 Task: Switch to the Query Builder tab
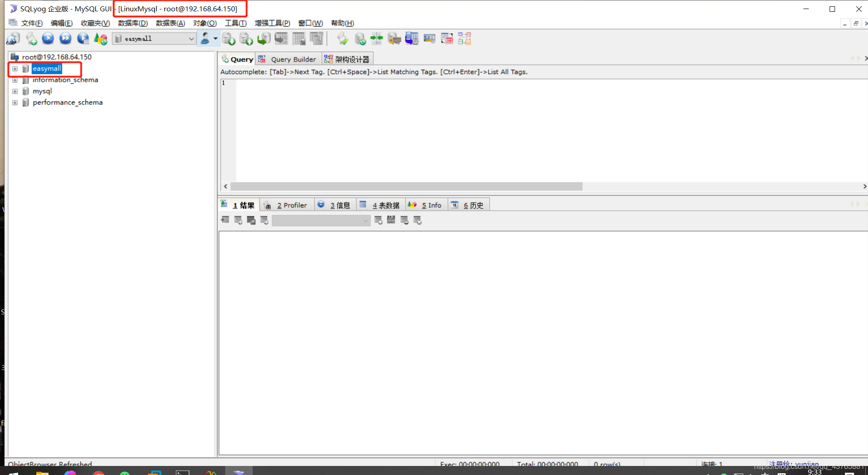[x=288, y=59]
